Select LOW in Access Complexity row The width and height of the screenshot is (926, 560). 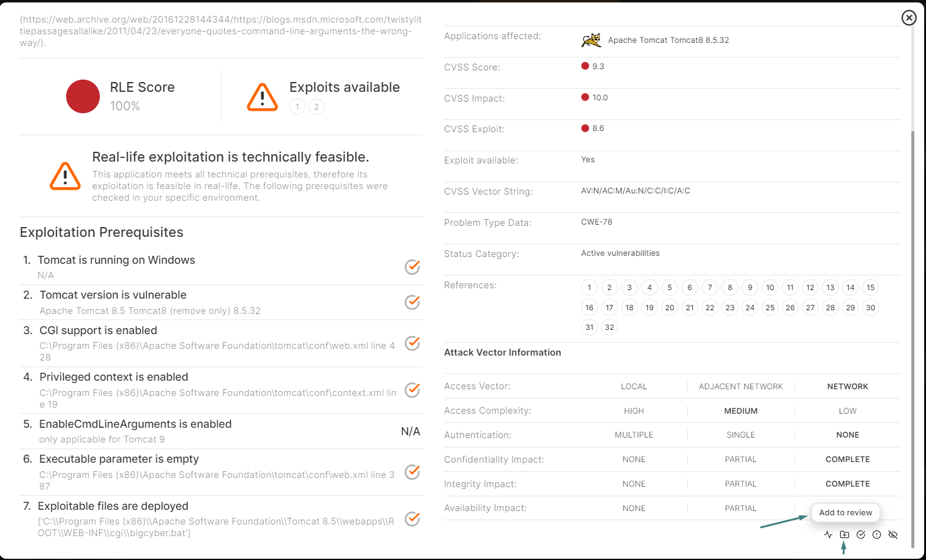848,411
